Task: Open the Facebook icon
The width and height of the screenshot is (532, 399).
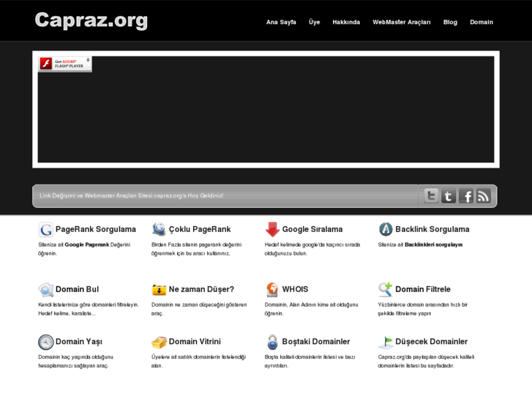Action: 466,196
